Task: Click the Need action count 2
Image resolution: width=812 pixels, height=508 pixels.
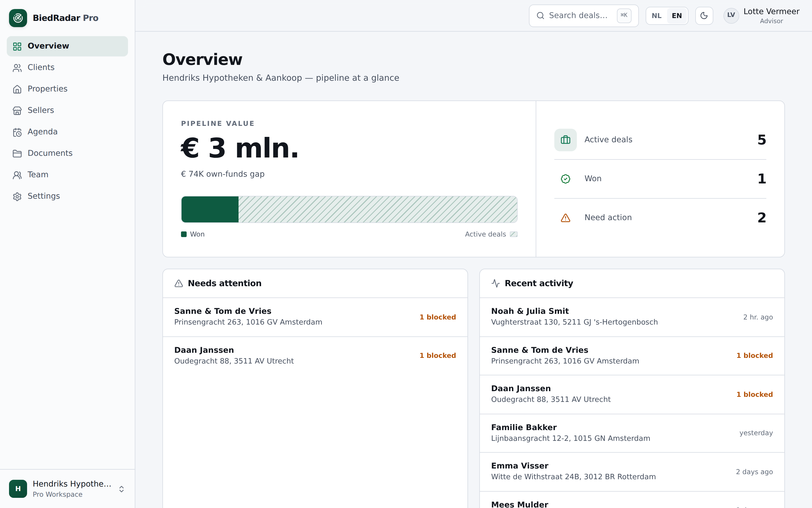Action: [762, 218]
